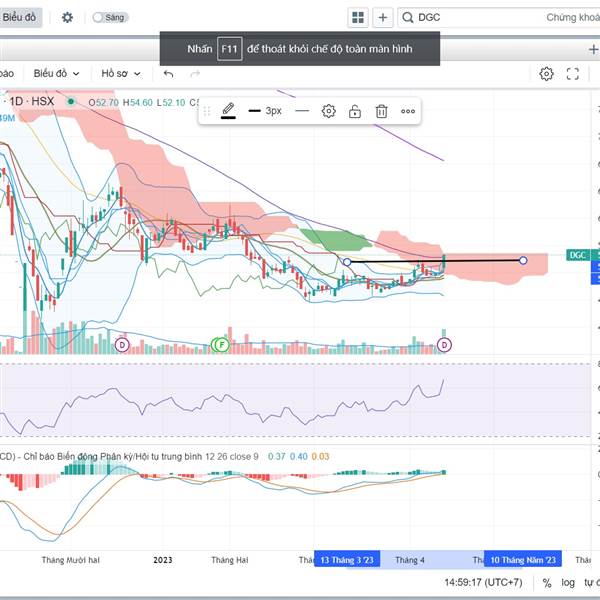Click the MACD histogram value 0.03

click(x=320, y=457)
